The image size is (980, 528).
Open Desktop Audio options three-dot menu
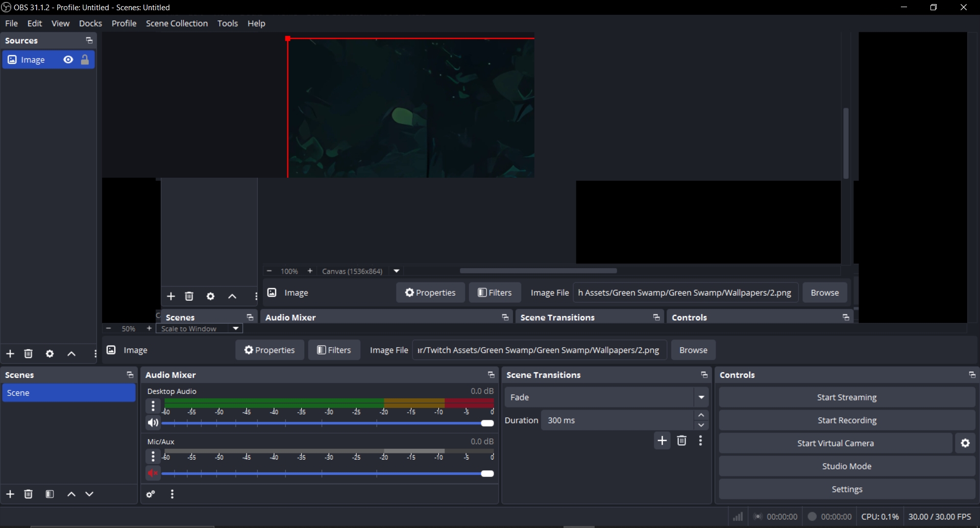coord(153,406)
